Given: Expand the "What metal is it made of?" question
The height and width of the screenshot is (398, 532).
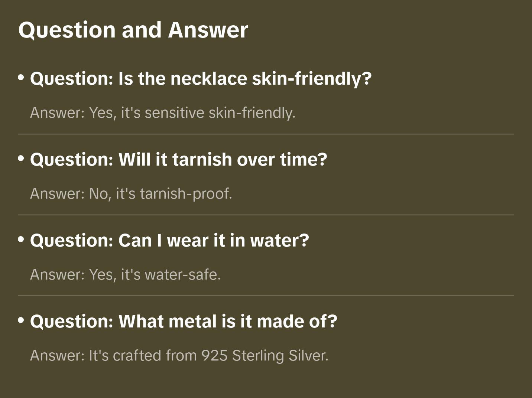Looking at the screenshot, I should [184, 321].
